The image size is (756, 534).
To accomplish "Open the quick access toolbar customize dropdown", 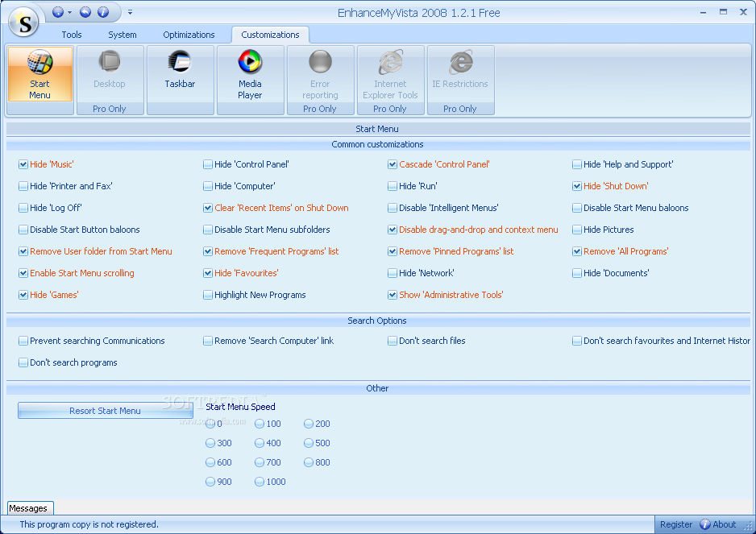I will (131, 12).
